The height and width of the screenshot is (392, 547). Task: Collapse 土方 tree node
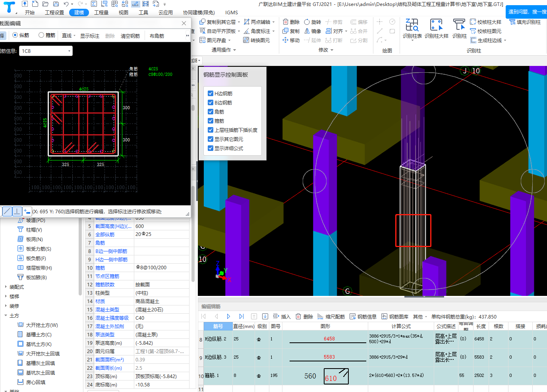[x=6, y=315]
